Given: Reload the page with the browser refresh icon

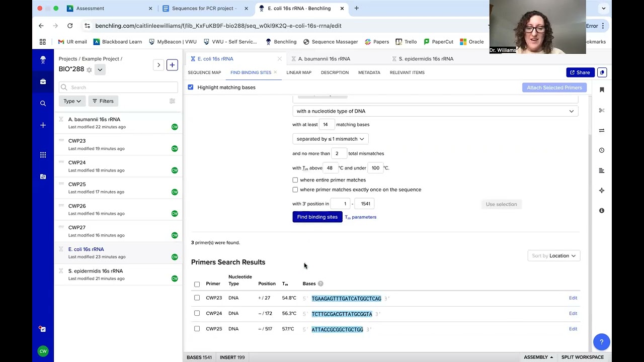Looking at the screenshot, I should pyautogui.click(x=70, y=26).
